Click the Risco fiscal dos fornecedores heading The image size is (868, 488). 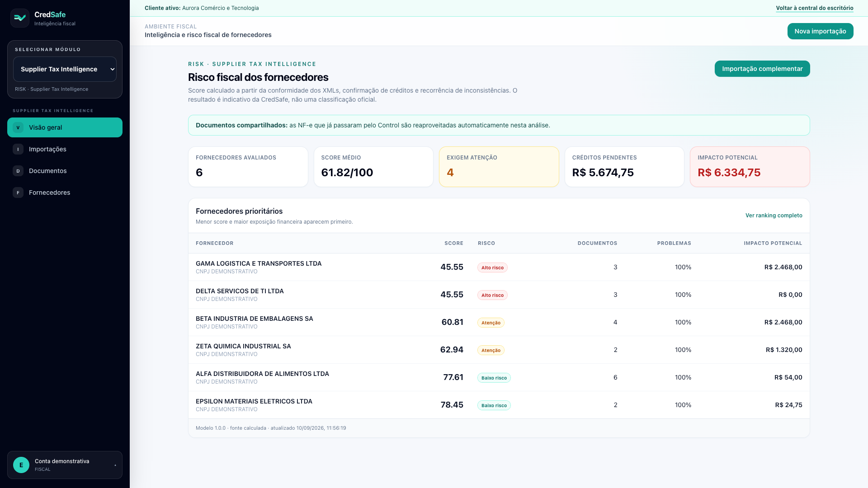[258, 77]
